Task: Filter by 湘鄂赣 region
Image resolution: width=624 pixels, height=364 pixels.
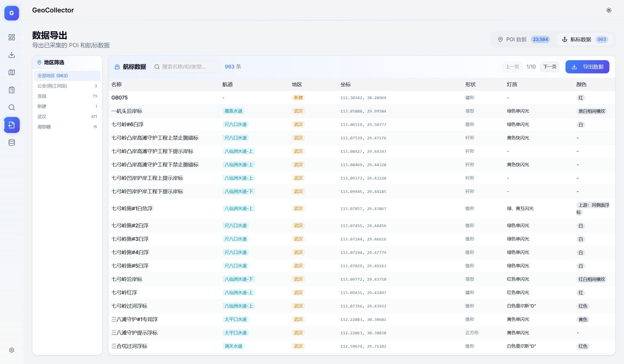Action: pyautogui.click(x=67, y=127)
